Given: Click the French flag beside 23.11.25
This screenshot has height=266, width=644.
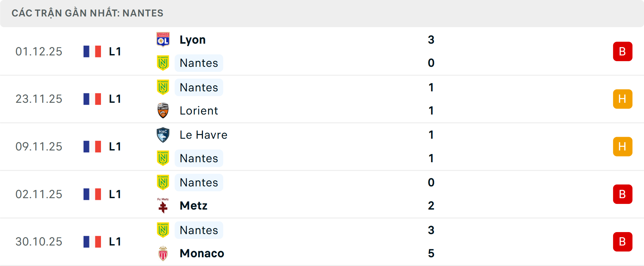Looking at the screenshot, I should point(92,99).
